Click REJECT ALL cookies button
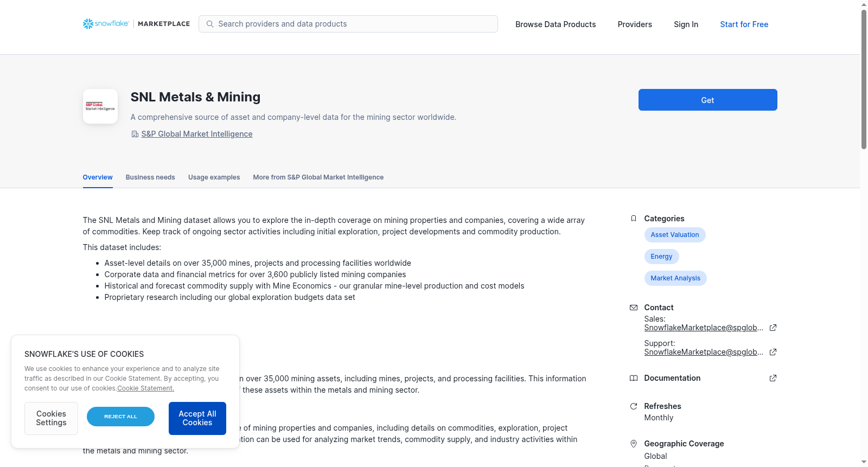The height and width of the screenshot is (467, 868). 120,417
